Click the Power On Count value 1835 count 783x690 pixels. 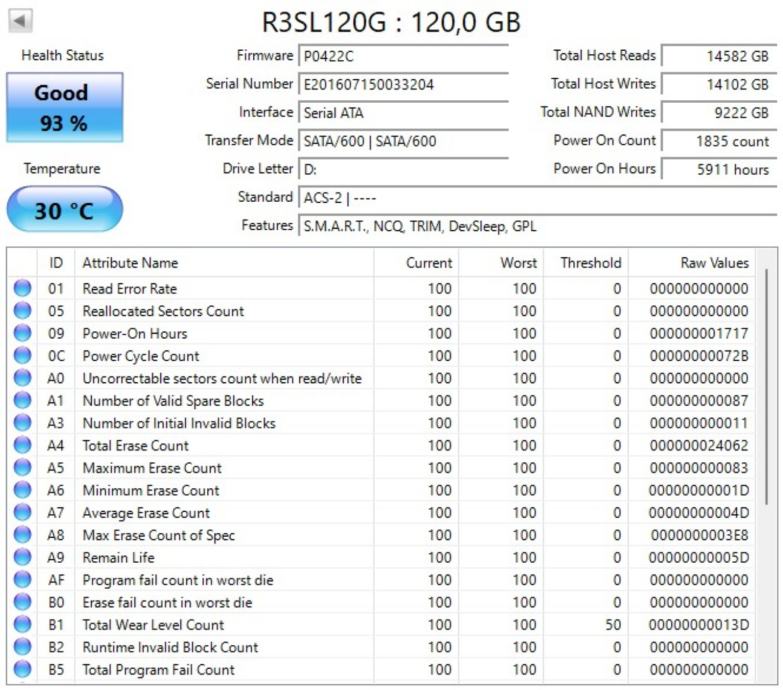coord(720,141)
